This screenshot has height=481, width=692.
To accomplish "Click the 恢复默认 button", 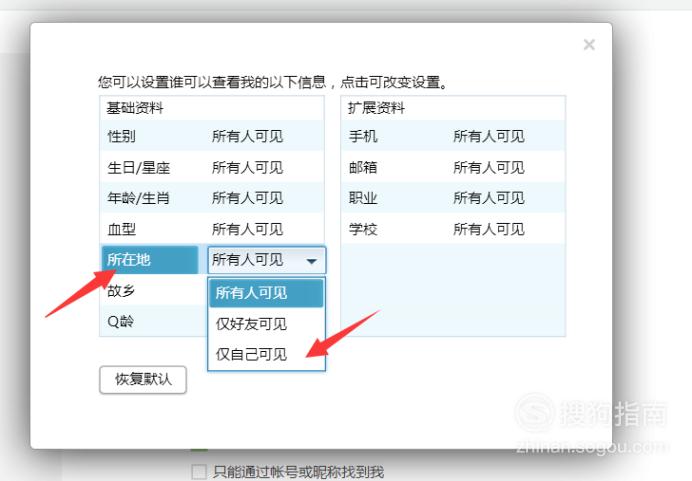I will pos(143,379).
